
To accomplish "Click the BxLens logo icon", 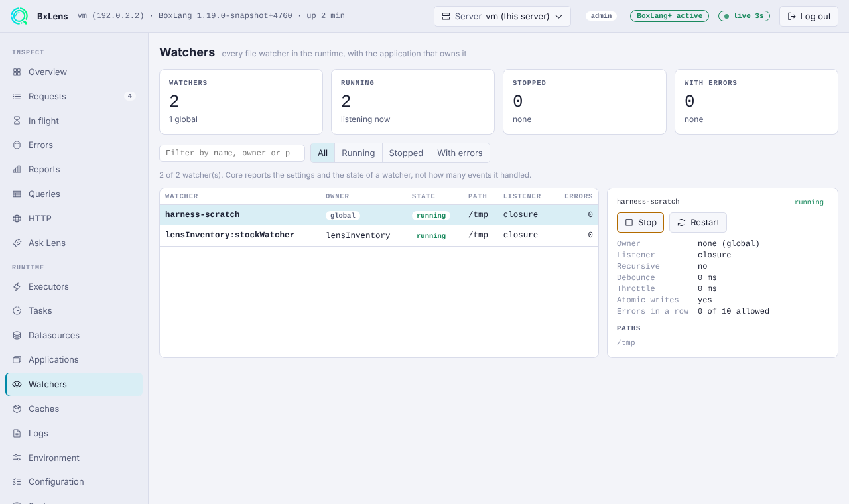I will (19, 16).
